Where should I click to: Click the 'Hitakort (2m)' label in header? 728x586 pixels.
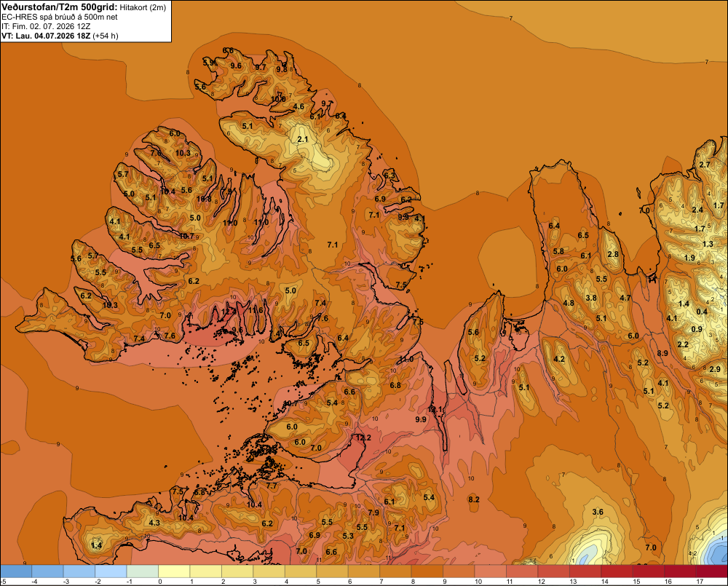click(143, 7)
